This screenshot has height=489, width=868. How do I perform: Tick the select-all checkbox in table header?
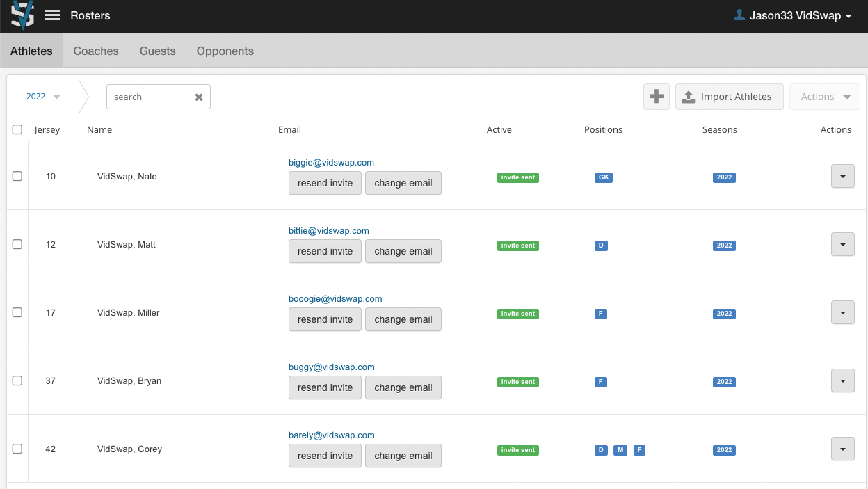pyautogui.click(x=17, y=129)
